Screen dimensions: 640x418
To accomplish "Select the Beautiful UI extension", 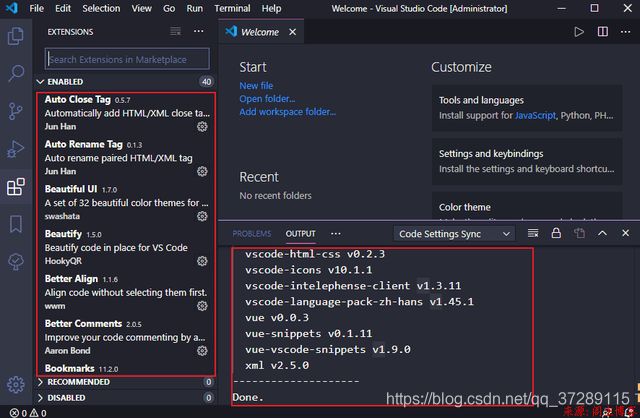I will point(126,202).
